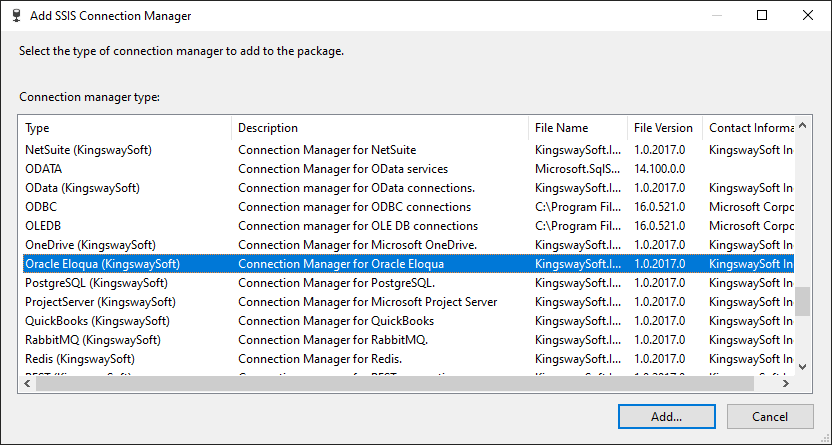Viewport: 832px width, 445px height.
Task: Click the dialog's connection manager title icon
Action: (x=17, y=16)
